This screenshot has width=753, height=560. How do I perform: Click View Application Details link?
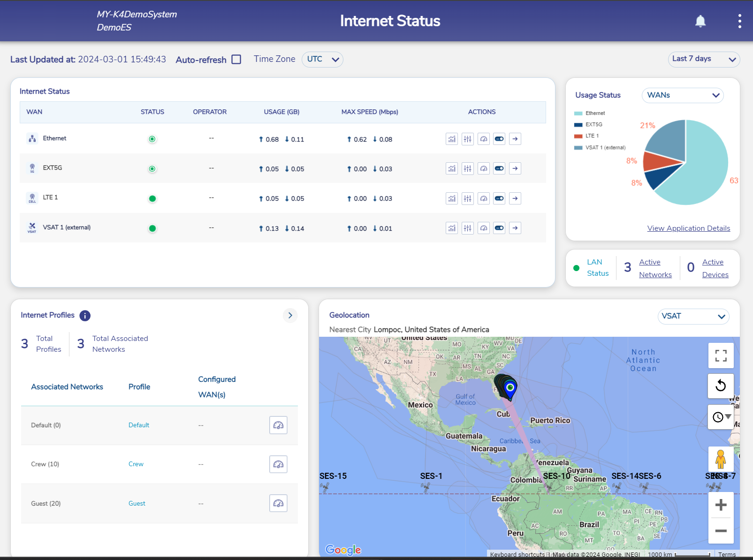(x=688, y=228)
